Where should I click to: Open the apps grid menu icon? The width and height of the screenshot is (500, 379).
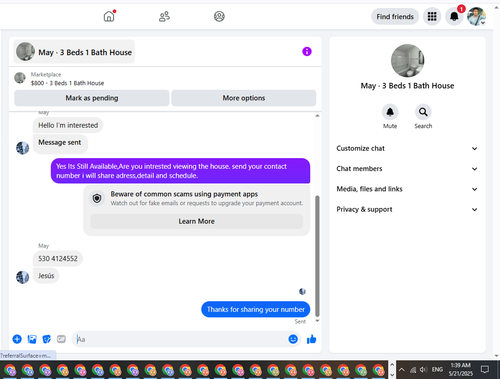click(432, 16)
